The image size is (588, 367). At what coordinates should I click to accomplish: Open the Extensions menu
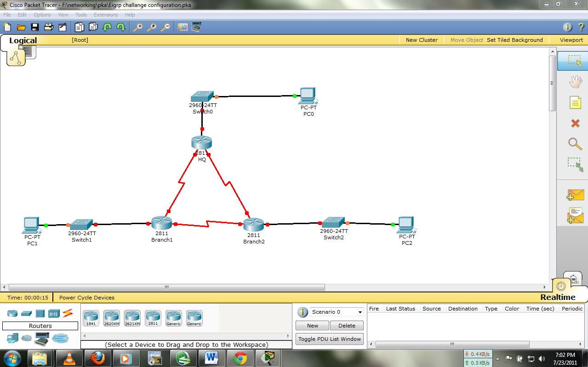(106, 15)
